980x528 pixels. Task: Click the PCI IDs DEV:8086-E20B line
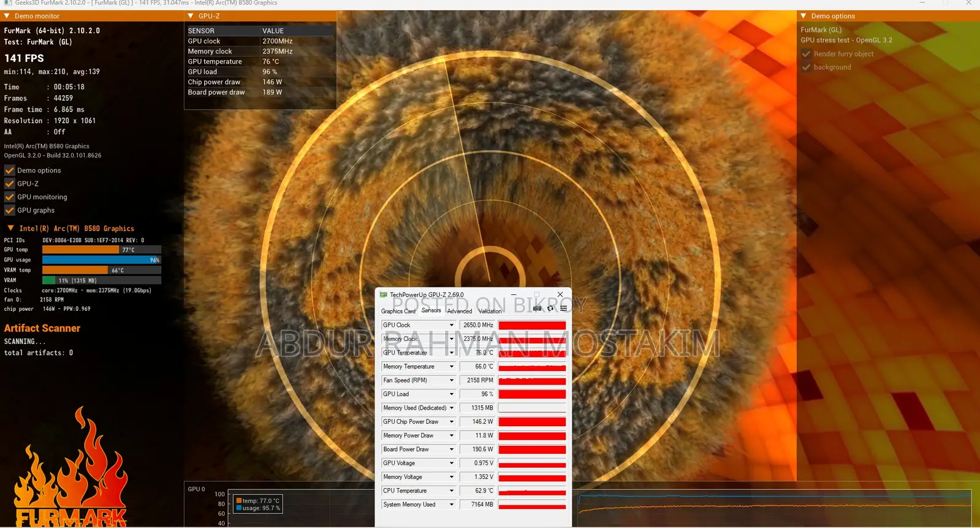pyautogui.click(x=74, y=240)
